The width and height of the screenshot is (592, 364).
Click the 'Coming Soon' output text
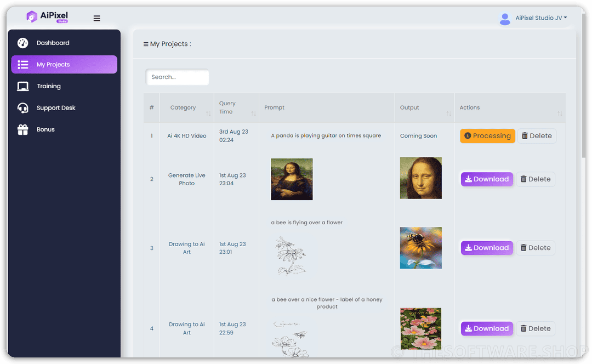tap(418, 136)
